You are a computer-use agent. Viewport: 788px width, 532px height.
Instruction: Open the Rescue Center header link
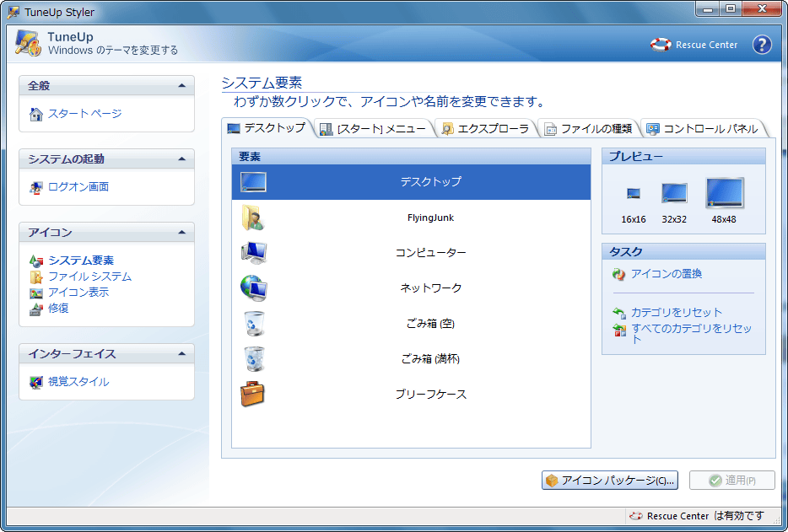point(706,46)
